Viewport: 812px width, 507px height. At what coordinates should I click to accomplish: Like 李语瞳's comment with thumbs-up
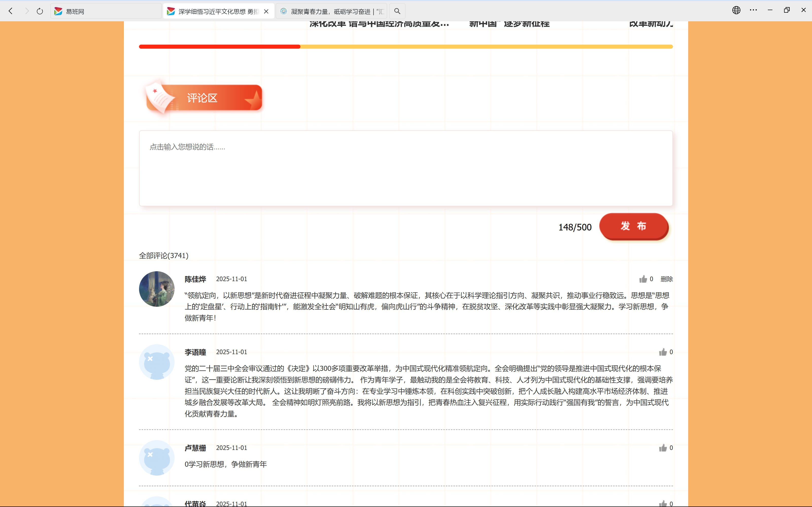[x=663, y=352]
